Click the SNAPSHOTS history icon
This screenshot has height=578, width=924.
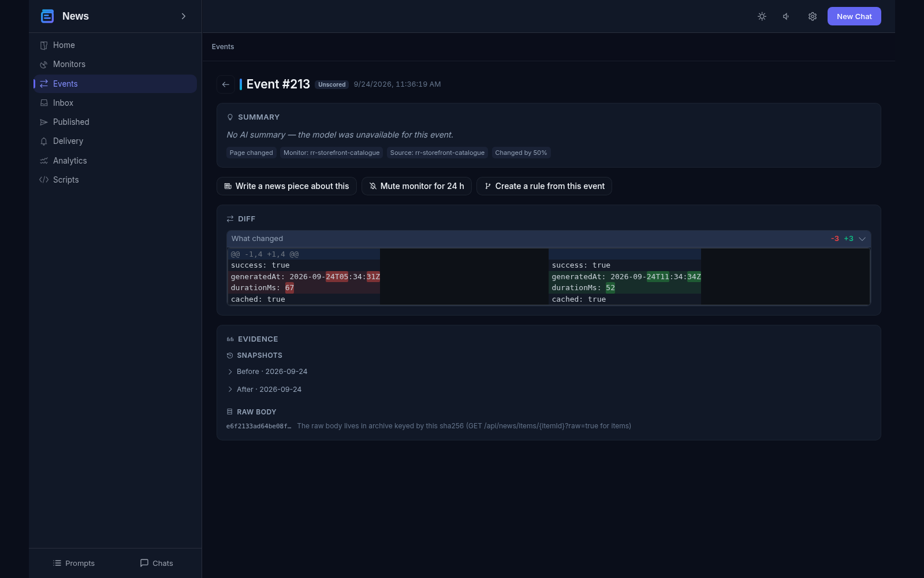230,355
